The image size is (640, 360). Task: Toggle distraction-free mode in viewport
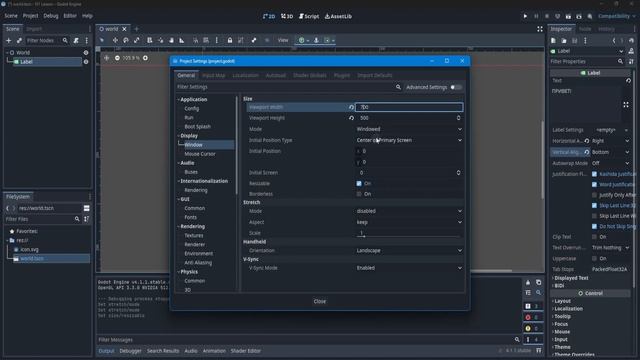[540, 29]
